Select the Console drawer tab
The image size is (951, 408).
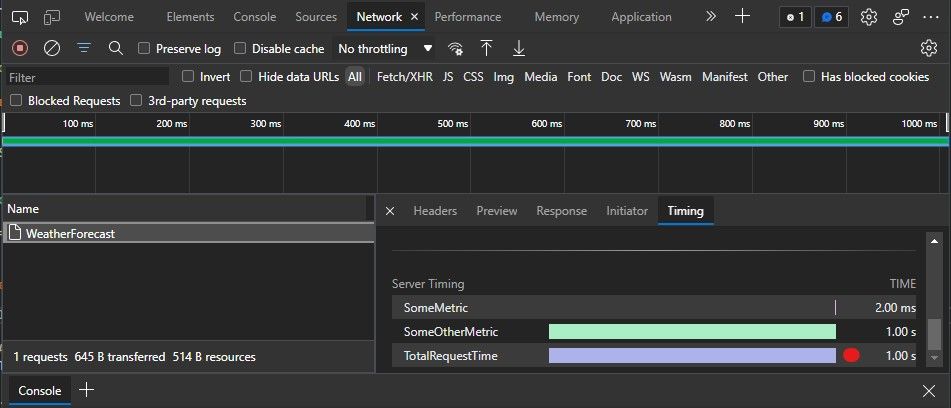[39, 390]
